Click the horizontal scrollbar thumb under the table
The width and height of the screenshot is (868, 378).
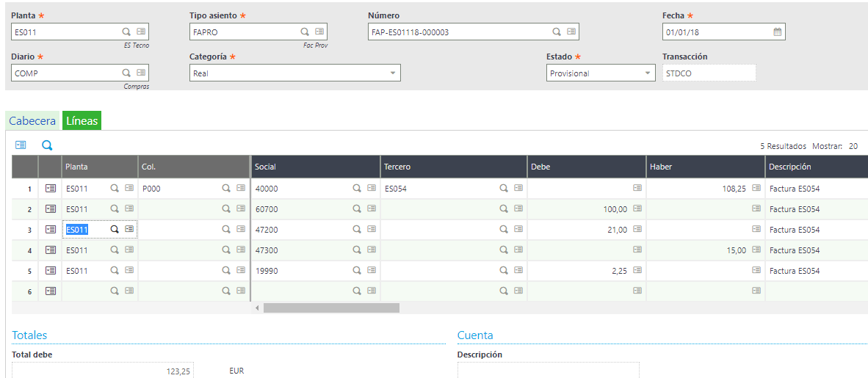click(331, 307)
